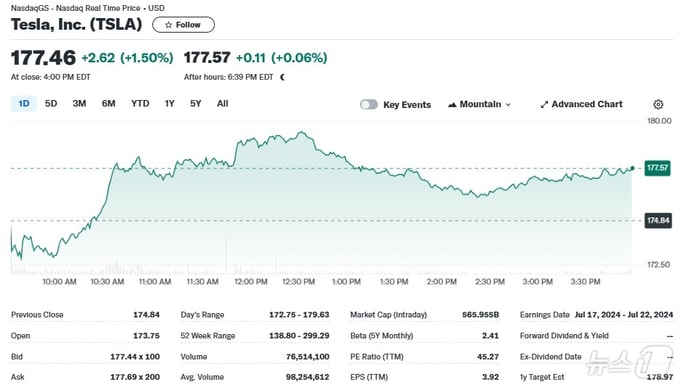Click the 177.57 current price chart label
Screen dimensions: 680x387
657,168
